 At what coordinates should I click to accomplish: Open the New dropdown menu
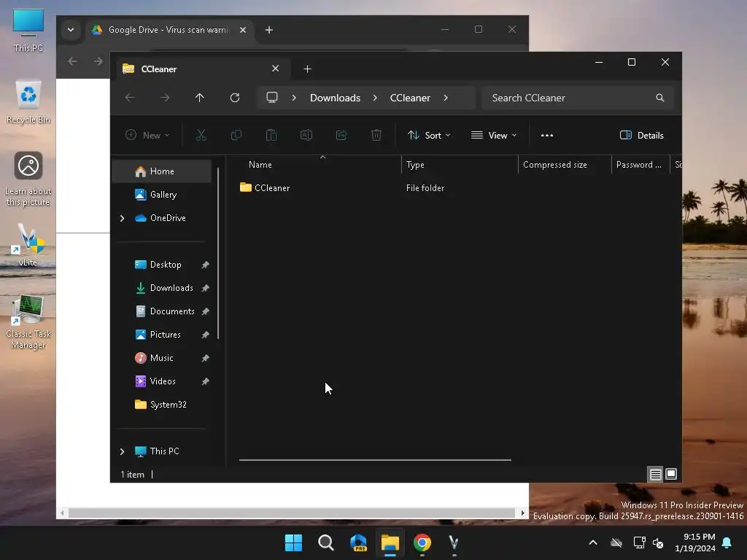coord(147,135)
